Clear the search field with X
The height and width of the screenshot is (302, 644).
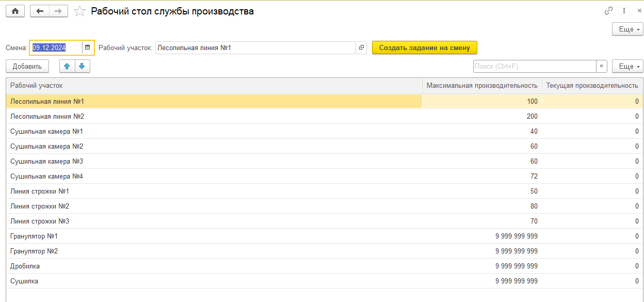(602, 66)
